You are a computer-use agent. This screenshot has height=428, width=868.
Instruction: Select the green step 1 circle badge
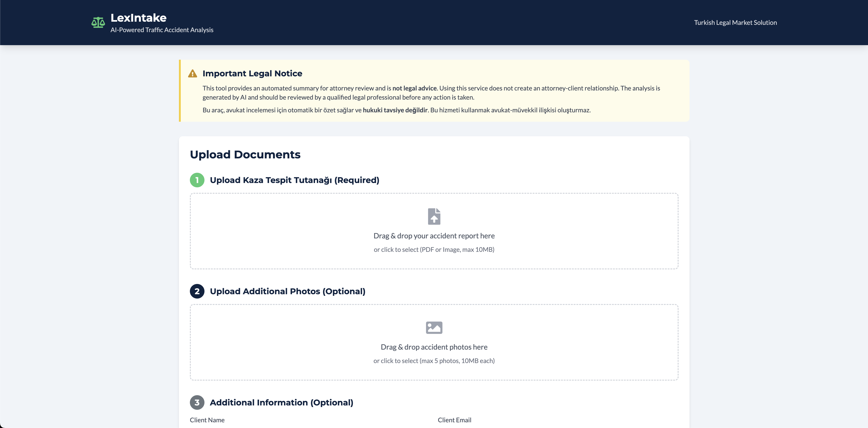pyautogui.click(x=197, y=180)
